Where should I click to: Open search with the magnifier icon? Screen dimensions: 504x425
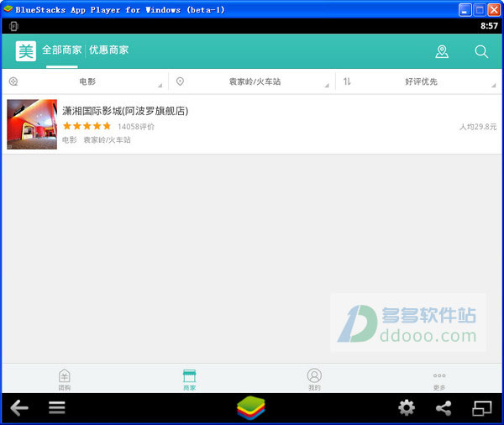[x=481, y=51]
